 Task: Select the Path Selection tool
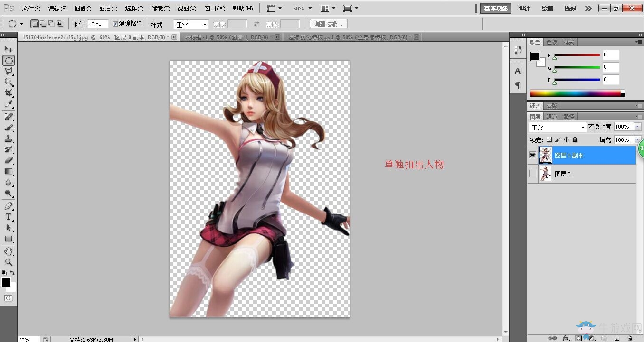9,228
